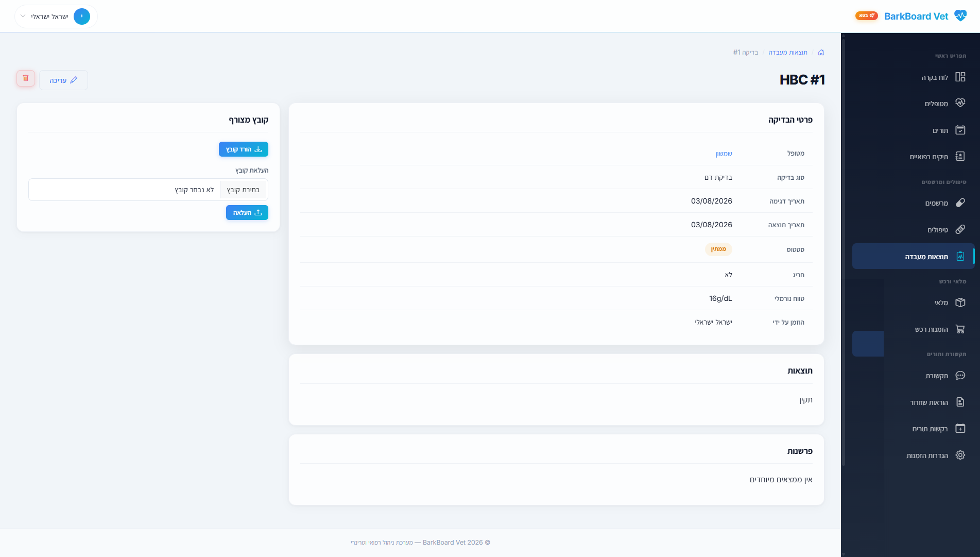The width and height of the screenshot is (980, 557).
Task: Click the appointment requests calendar-plus icon
Action: [x=960, y=429]
